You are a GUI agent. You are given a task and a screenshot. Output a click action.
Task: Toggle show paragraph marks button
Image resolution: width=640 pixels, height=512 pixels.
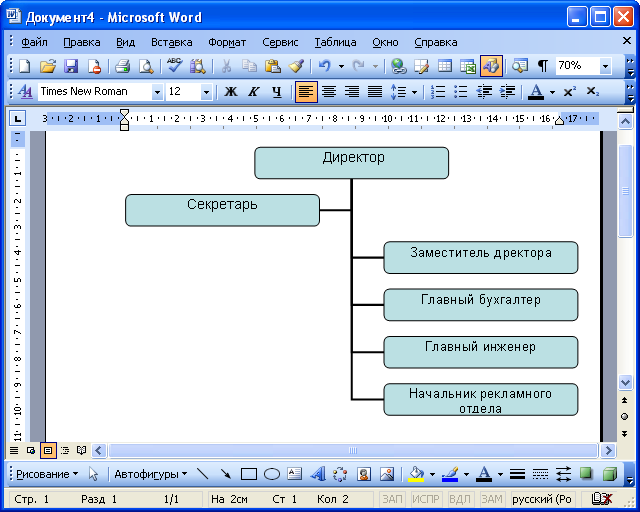(x=543, y=66)
